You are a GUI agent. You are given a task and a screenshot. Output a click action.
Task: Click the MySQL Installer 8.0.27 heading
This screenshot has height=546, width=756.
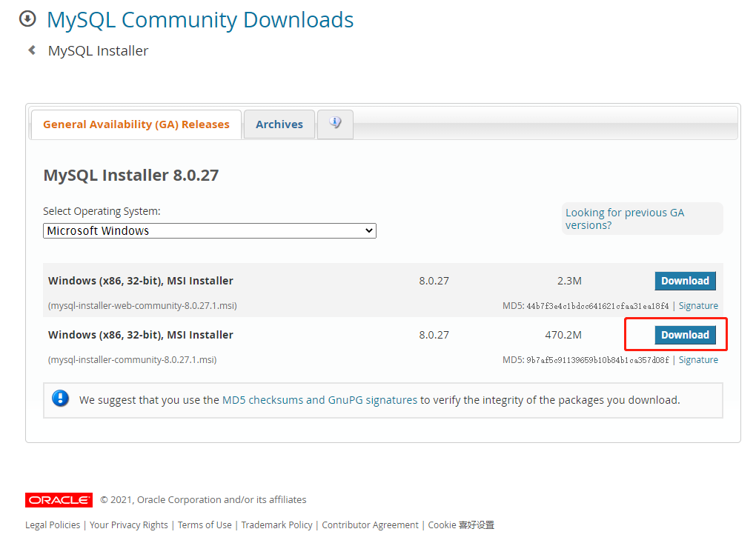tap(131, 175)
